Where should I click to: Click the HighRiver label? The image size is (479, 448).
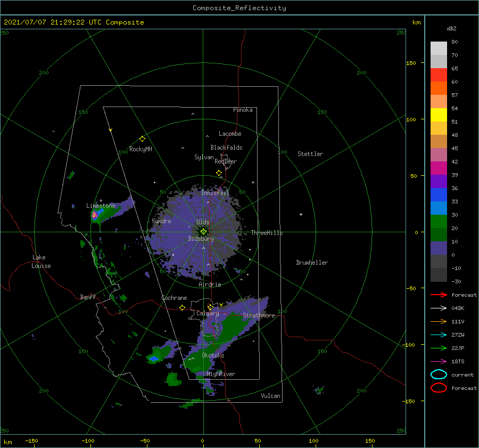(x=221, y=374)
